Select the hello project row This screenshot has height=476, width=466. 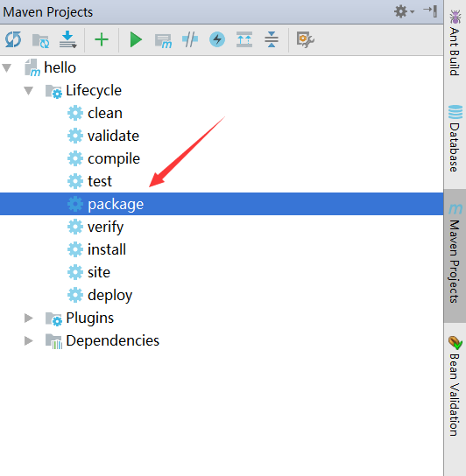(x=222, y=67)
